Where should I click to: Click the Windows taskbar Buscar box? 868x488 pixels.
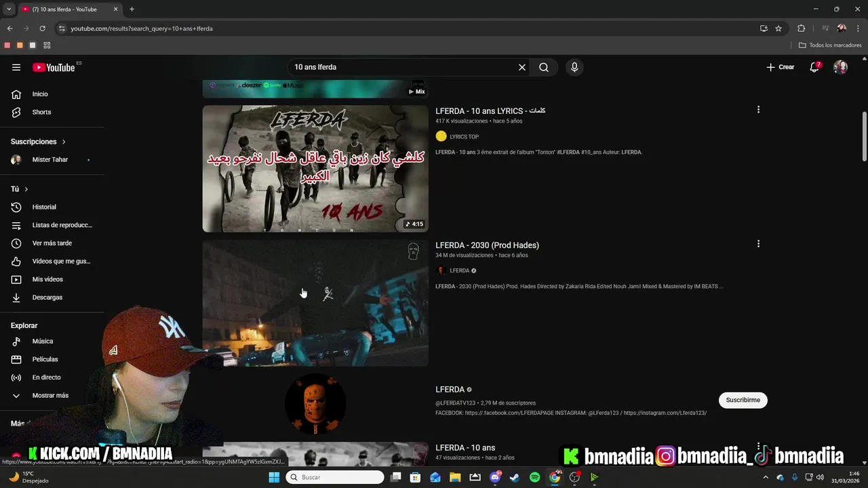tap(335, 477)
